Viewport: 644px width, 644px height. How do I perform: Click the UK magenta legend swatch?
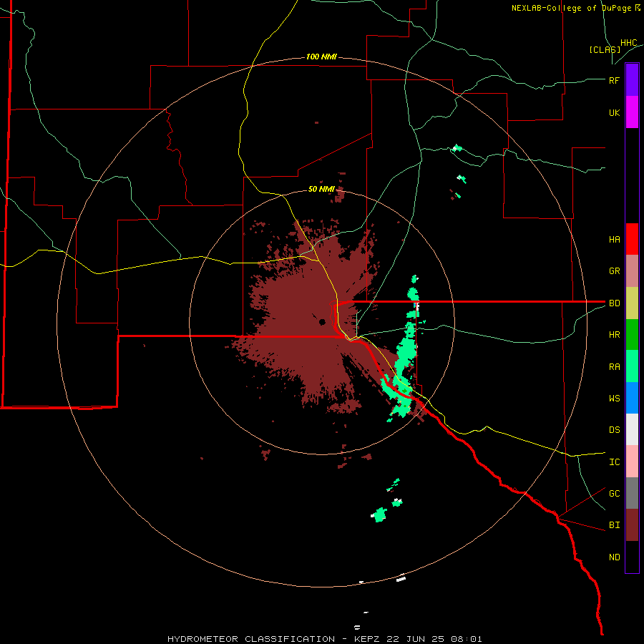(x=632, y=112)
